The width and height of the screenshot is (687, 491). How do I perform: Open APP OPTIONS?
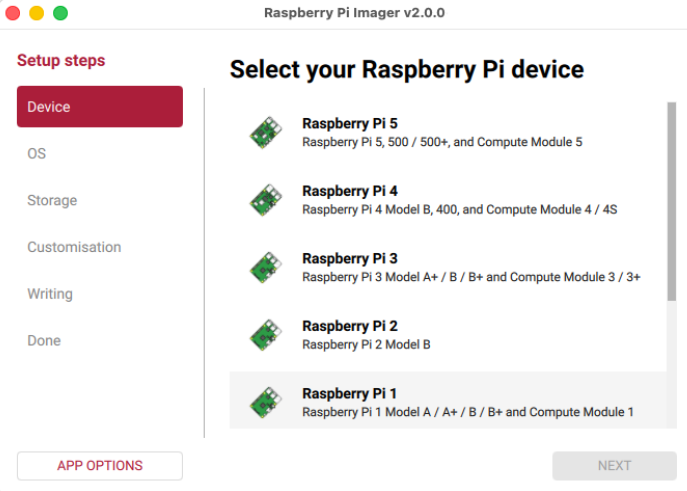pyautogui.click(x=100, y=466)
